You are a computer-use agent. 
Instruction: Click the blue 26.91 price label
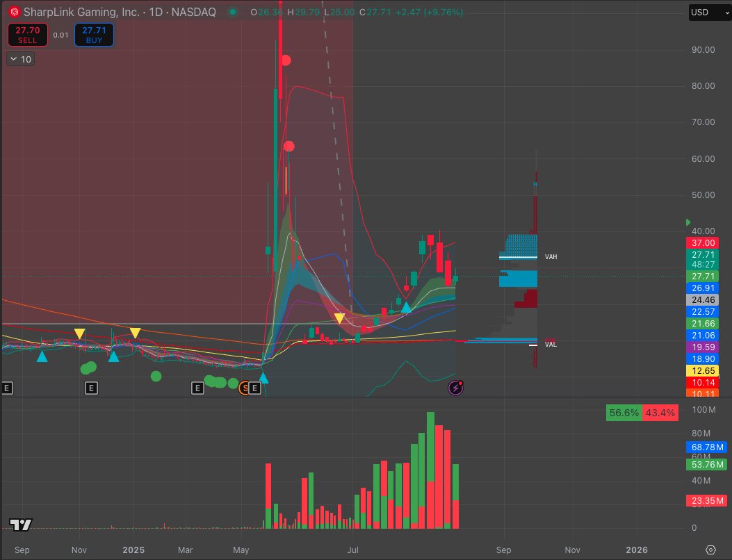coord(703,288)
